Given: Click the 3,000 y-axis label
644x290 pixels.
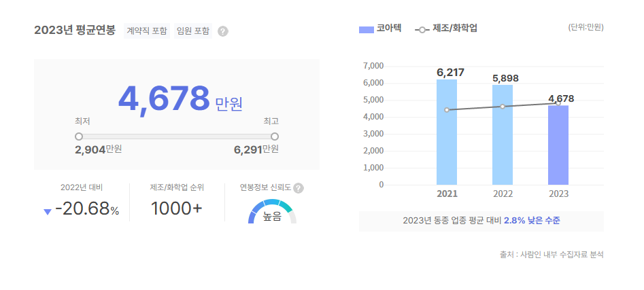Looking at the screenshot, I should 373,134.
